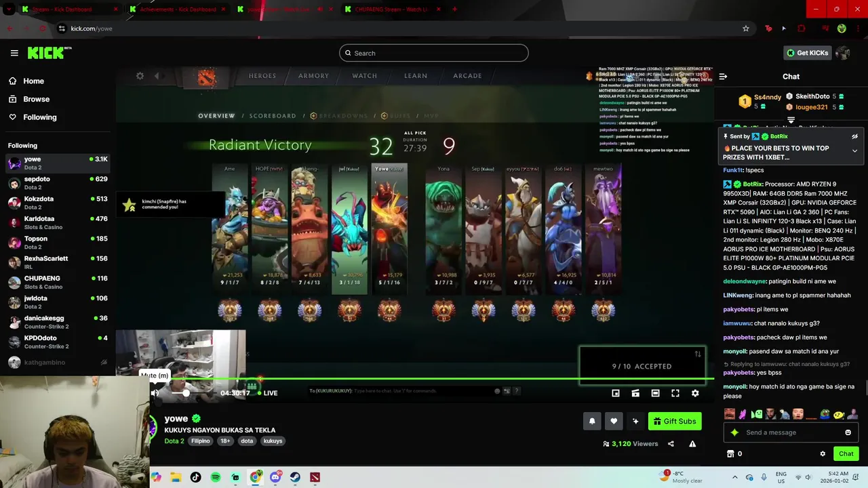Image resolution: width=868 pixels, height=488 pixels.
Task: Unfollow yowe with heart button
Action: point(614,421)
